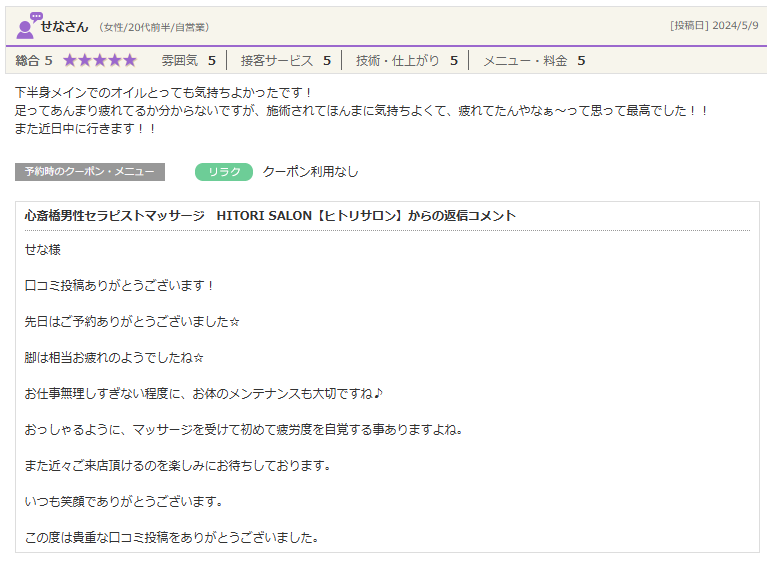Click reply line 口コミ投稿ありがとうございます！
This screenshot has width=767, height=572.
click(x=119, y=285)
